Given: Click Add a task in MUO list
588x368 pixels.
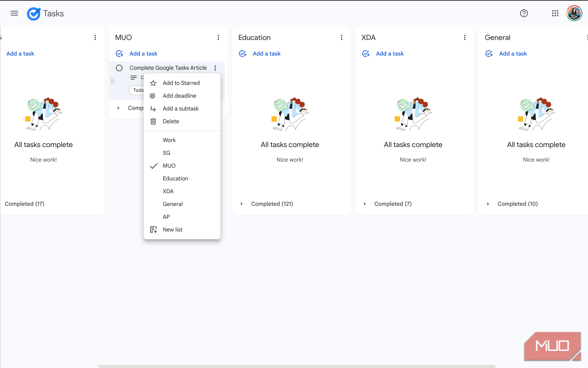Looking at the screenshot, I should 143,54.
